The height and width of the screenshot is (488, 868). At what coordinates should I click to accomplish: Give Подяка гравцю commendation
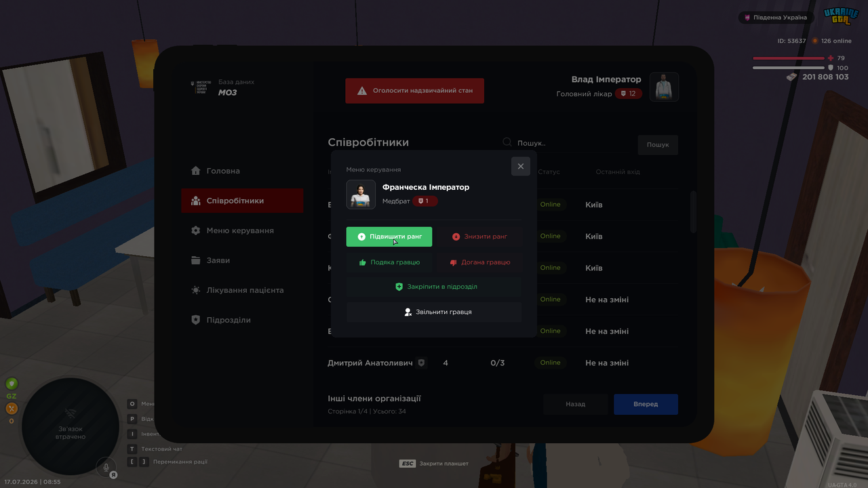coord(389,262)
